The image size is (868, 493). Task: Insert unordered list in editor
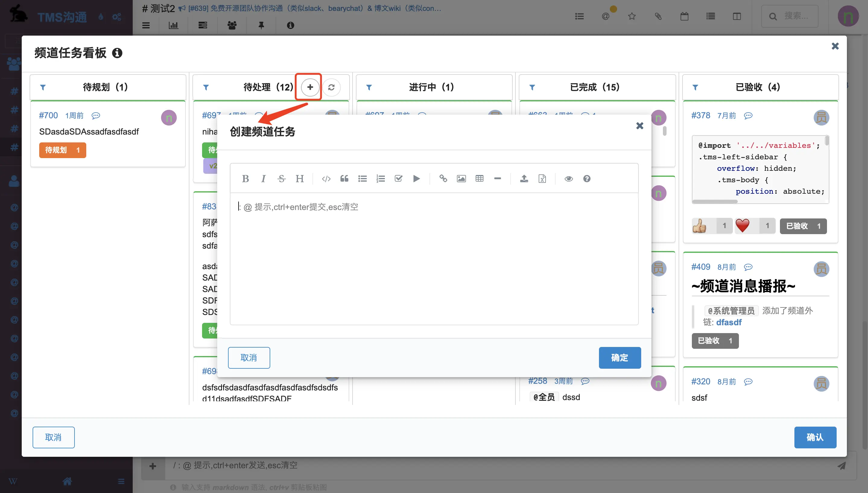pos(363,178)
